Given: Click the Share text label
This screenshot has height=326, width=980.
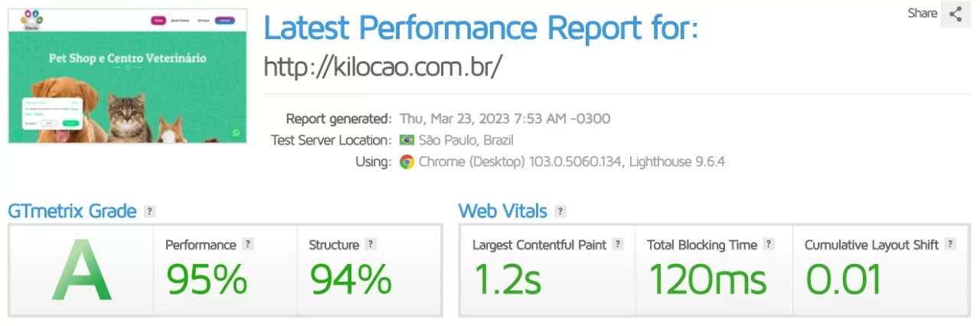Looking at the screenshot, I should tap(922, 13).
